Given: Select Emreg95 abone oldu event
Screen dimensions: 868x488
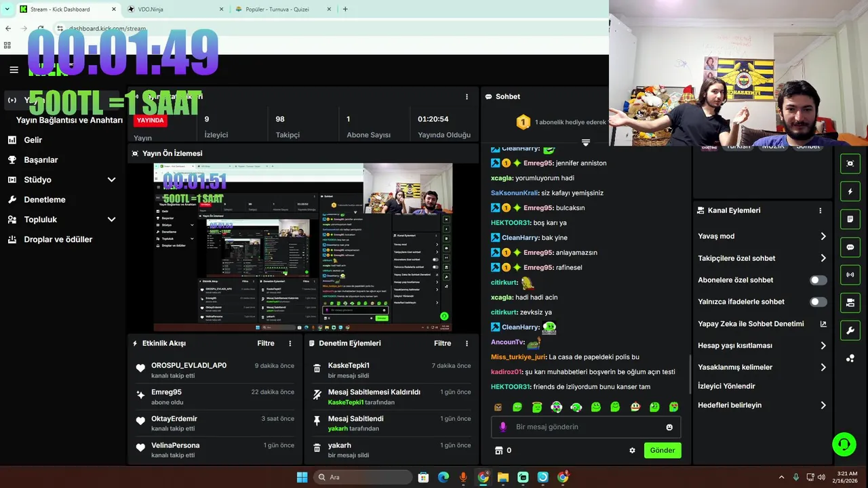Looking at the screenshot, I should tap(215, 396).
